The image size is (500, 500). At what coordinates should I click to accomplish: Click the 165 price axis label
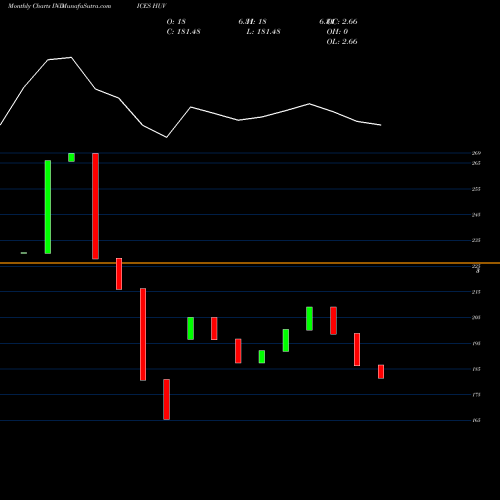point(476,420)
